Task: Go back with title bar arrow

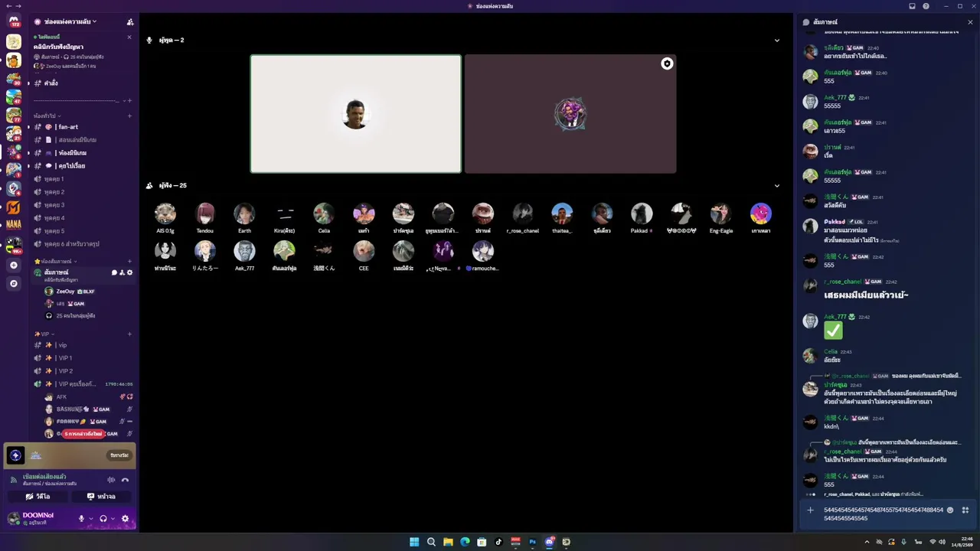Action: click(x=8, y=6)
